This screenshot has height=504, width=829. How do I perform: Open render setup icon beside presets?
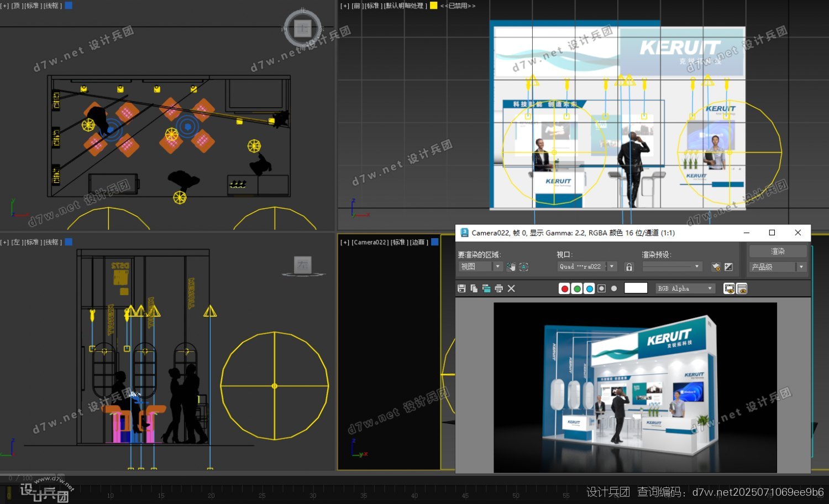point(716,267)
